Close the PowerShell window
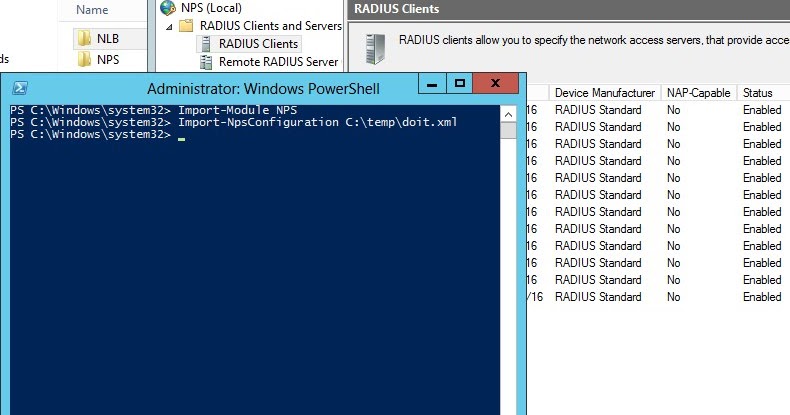This screenshot has height=415, width=790. [495, 84]
